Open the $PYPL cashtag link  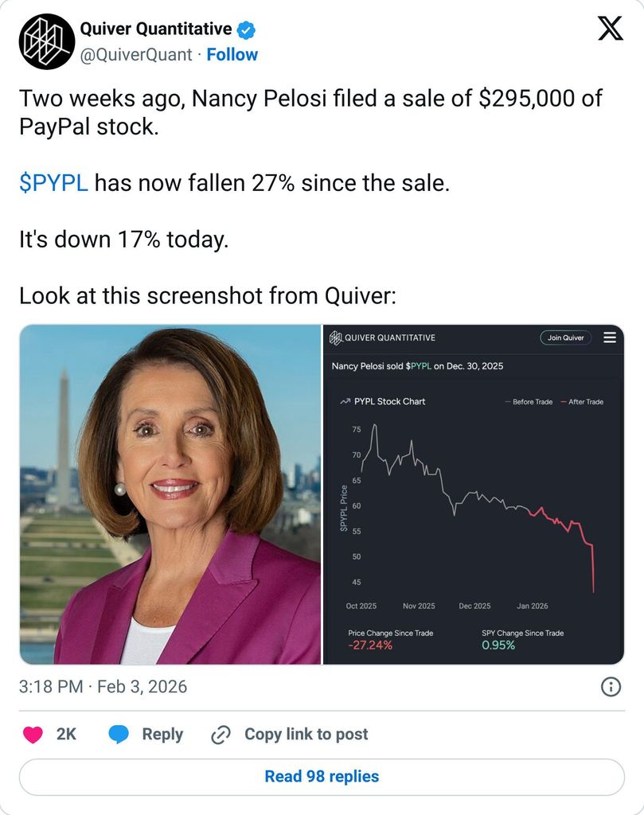53,183
